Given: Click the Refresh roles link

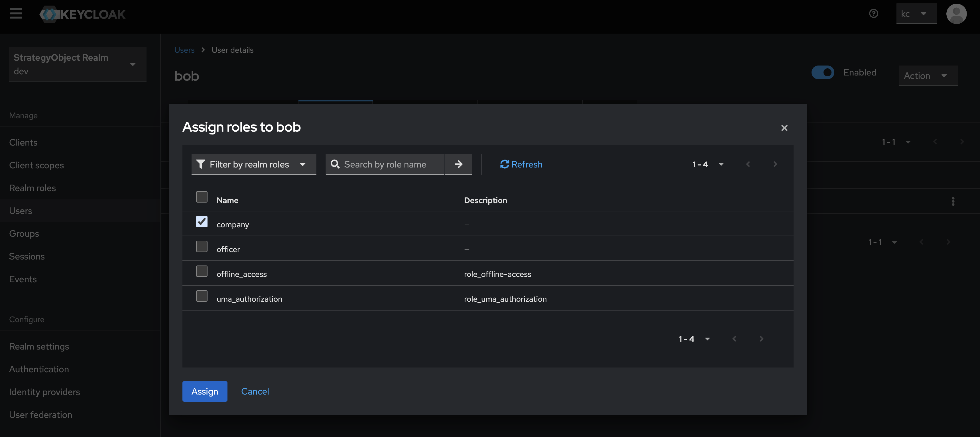Looking at the screenshot, I should [521, 164].
